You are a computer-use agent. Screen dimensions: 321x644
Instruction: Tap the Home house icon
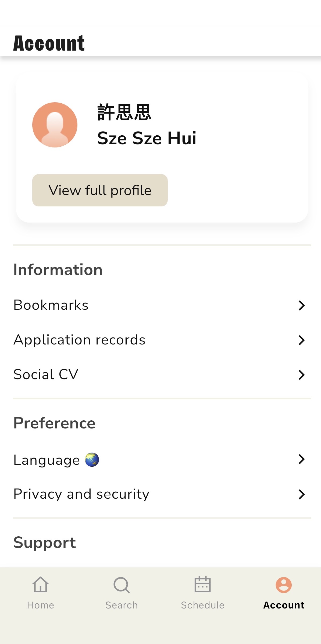[x=40, y=585]
